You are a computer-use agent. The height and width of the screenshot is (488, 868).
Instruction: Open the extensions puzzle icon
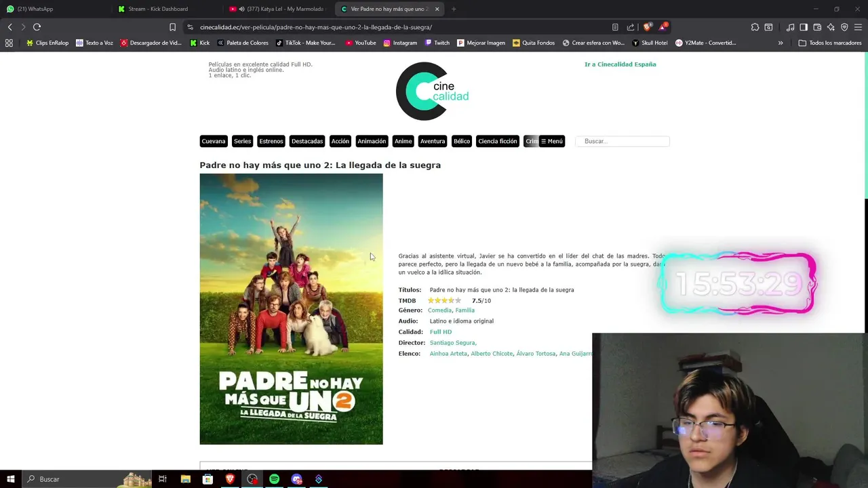coord(755,27)
